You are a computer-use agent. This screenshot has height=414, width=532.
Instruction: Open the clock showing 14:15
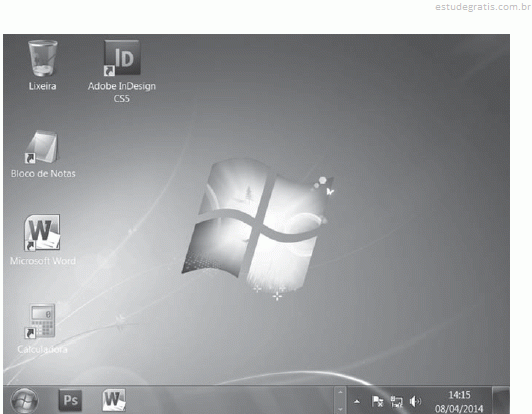[459, 395]
